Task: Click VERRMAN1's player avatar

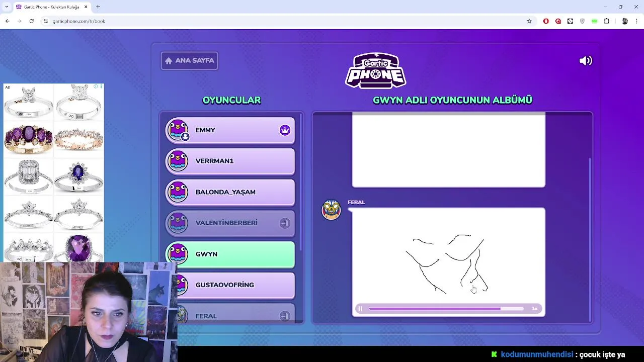Action: tap(178, 161)
